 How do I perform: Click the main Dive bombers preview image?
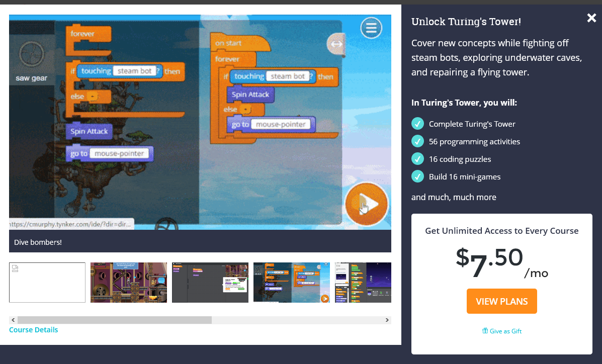pyautogui.click(x=200, y=122)
